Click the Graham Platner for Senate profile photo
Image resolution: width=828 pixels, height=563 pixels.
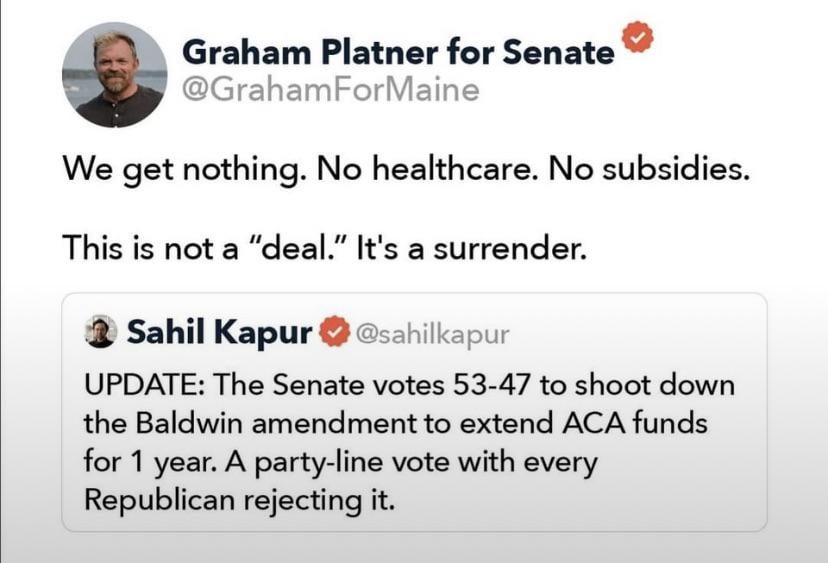(x=114, y=75)
